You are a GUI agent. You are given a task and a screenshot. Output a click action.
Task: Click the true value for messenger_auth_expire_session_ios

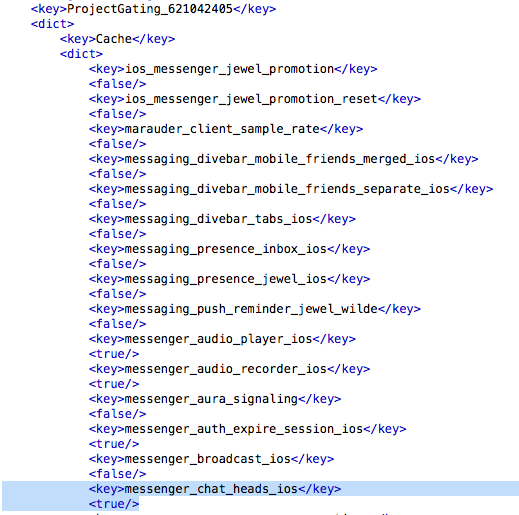pyautogui.click(x=114, y=444)
